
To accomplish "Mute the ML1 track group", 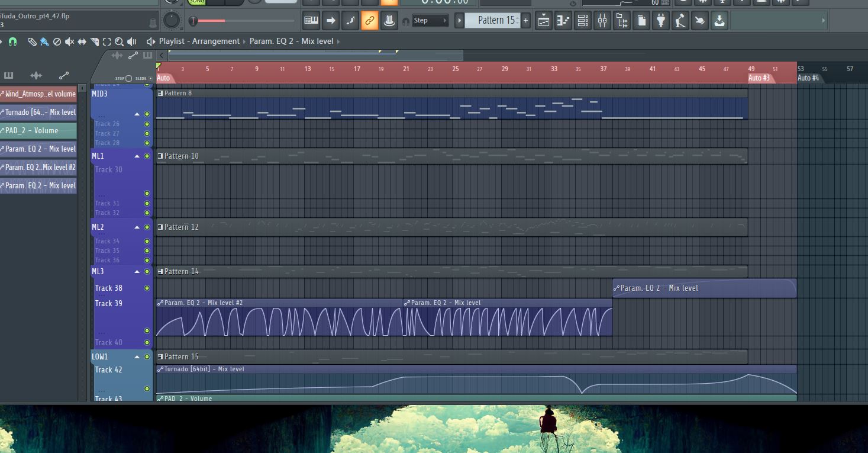I will [147, 156].
